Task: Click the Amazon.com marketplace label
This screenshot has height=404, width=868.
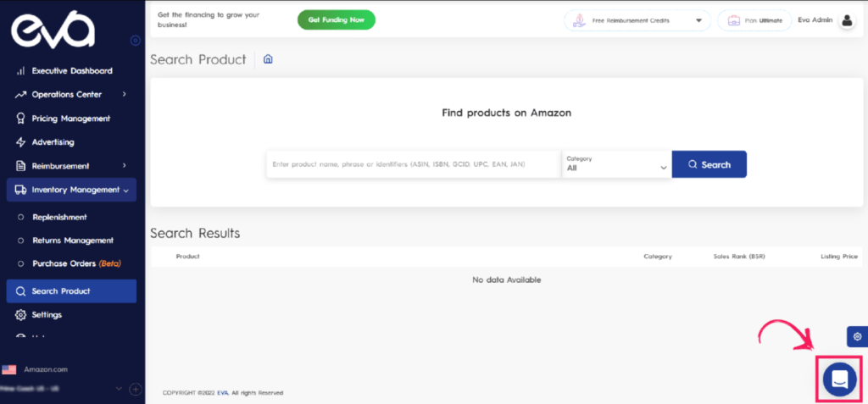Action: 46,369
